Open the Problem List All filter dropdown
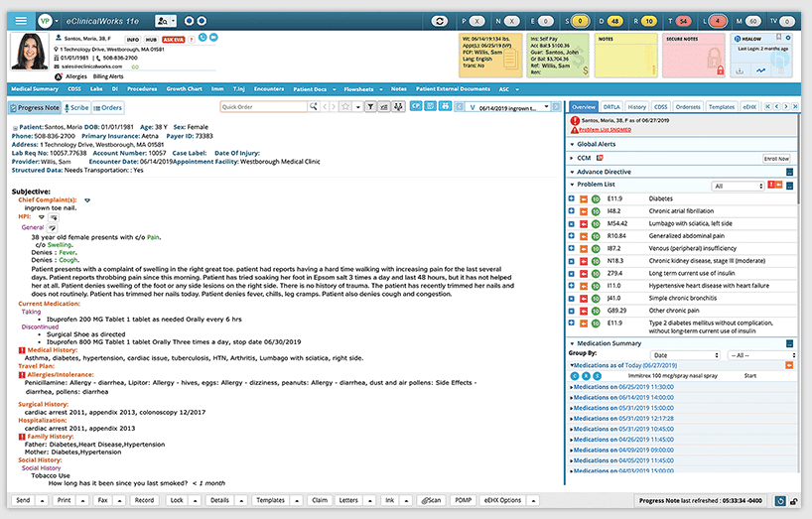The width and height of the screenshot is (812, 519). point(738,186)
